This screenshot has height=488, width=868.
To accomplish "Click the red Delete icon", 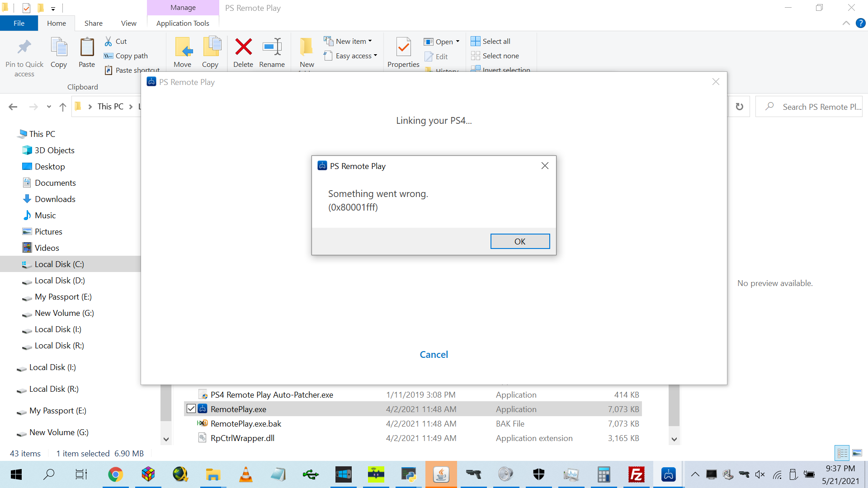I will [243, 47].
